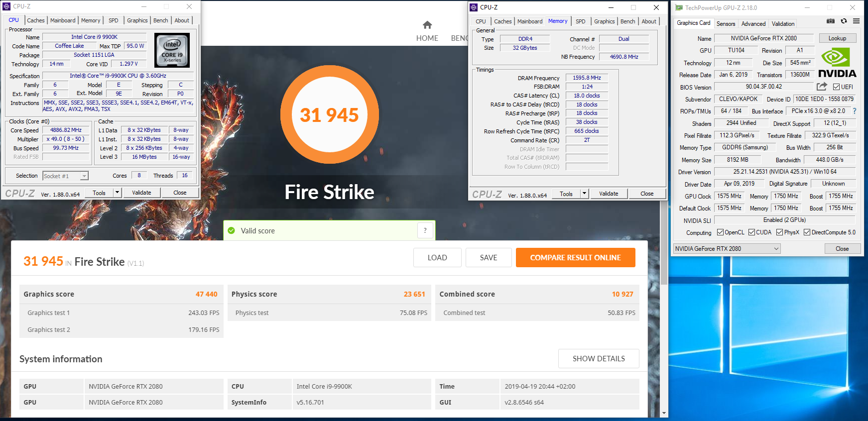Click the GPU-Z title bar app icon
Viewport: 868px width, 421px height.
pyautogui.click(x=679, y=7)
